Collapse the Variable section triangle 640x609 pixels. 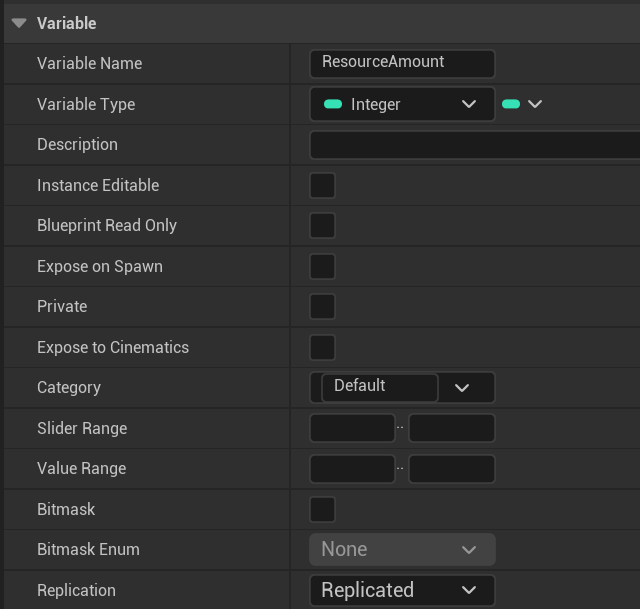[x=19, y=23]
